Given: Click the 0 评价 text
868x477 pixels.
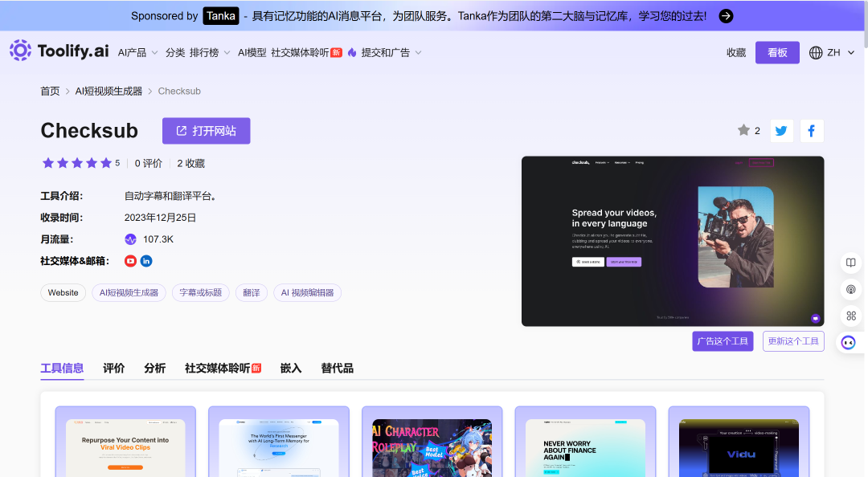Looking at the screenshot, I should point(149,163).
